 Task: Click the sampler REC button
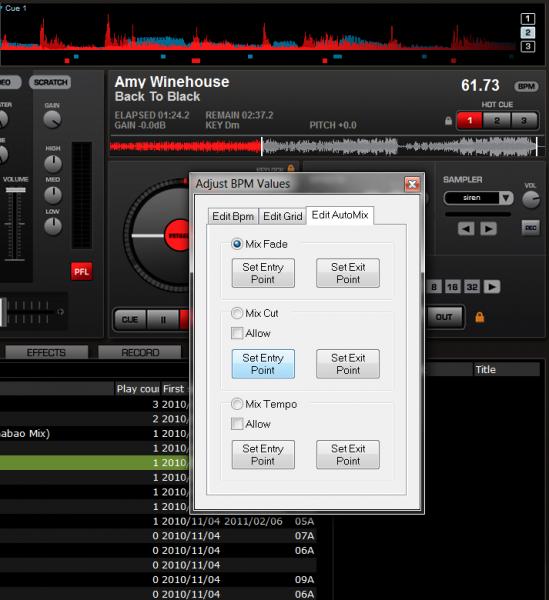[x=530, y=228]
